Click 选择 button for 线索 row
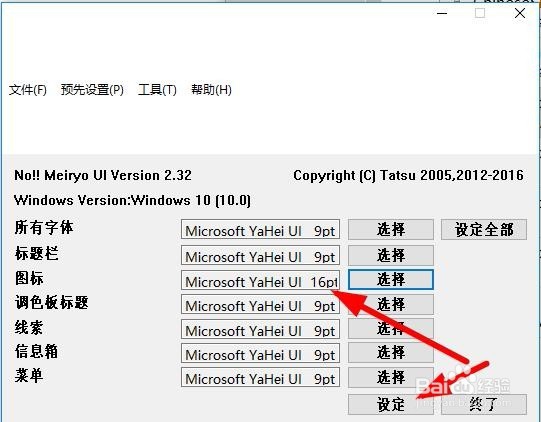Screen dimensions: 541x422 [x=391, y=328]
